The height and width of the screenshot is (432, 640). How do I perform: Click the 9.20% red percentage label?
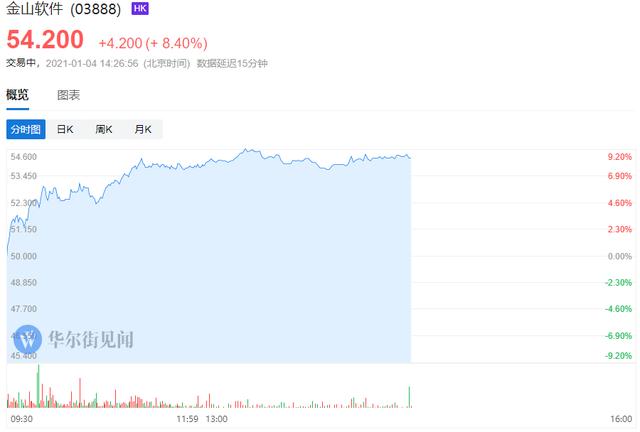click(x=620, y=157)
